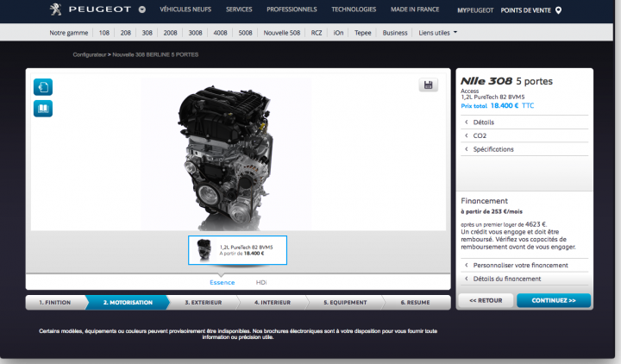Go to step 6. Resume
Viewport: 621px width, 364px height.
(415, 302)
